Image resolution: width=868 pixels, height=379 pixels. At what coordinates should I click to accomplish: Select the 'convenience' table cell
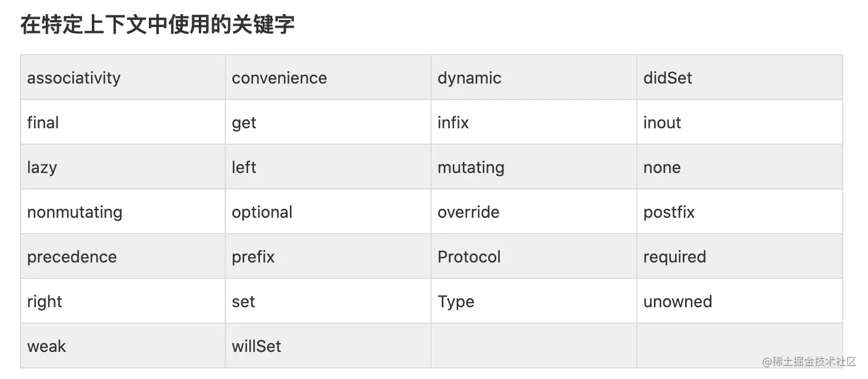click(328, 78)
